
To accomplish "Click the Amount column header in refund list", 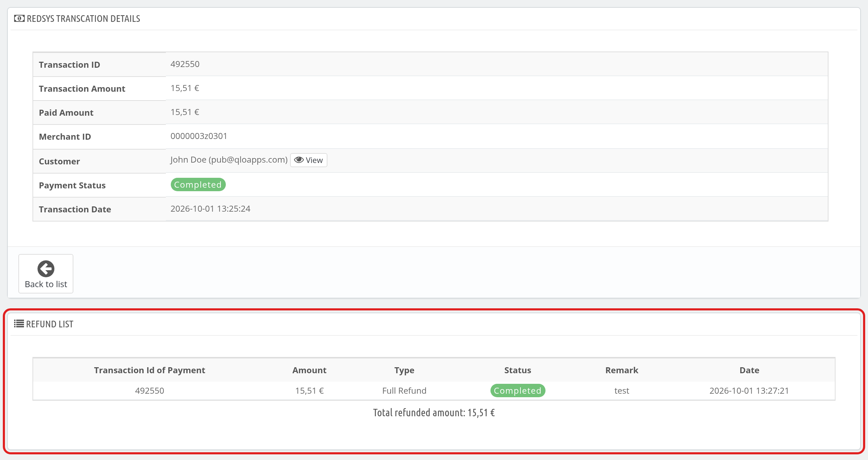I will coord(309,370).
